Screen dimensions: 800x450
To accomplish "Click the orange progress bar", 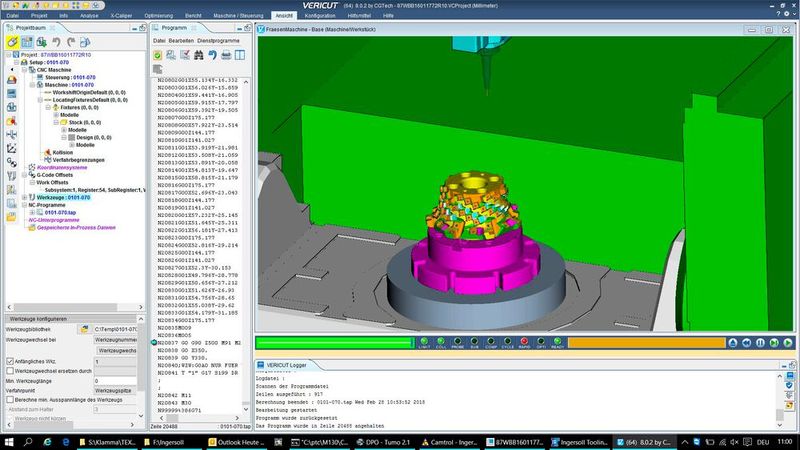I will point(646,343).
